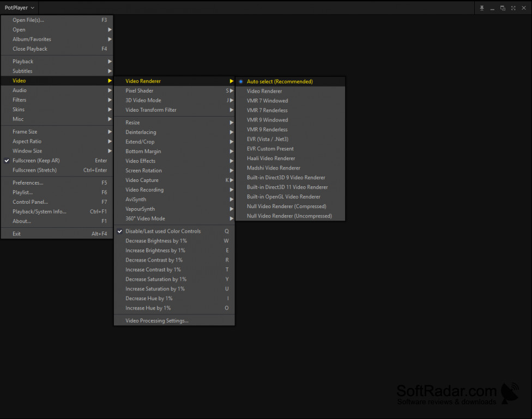This screenshot has height=419, width=532.
Task: Open the Resize submenu
Action: pyautogui.click(x=174, y=123)
